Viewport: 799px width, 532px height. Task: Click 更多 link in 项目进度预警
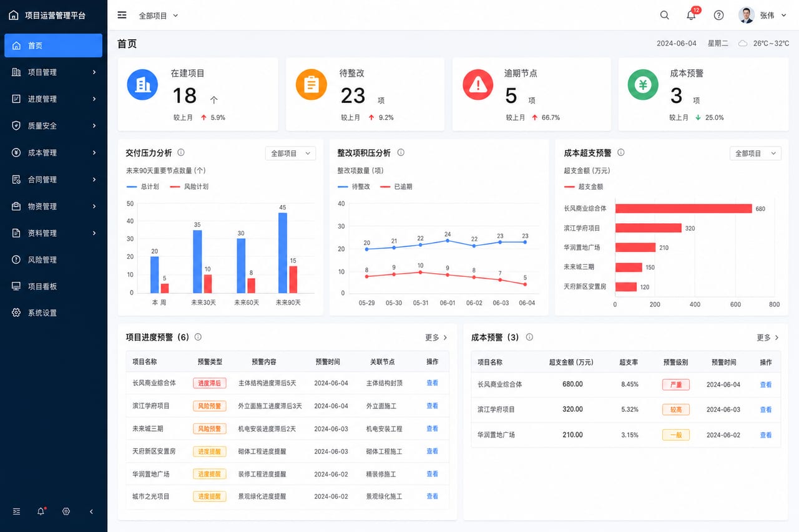click(436, 337)
